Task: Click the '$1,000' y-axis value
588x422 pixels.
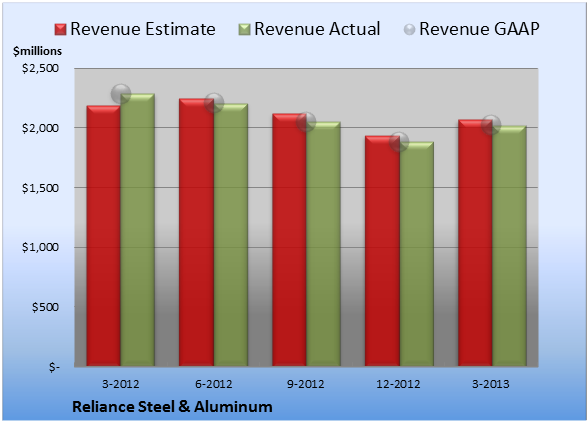Action: [x=40, y=247]
